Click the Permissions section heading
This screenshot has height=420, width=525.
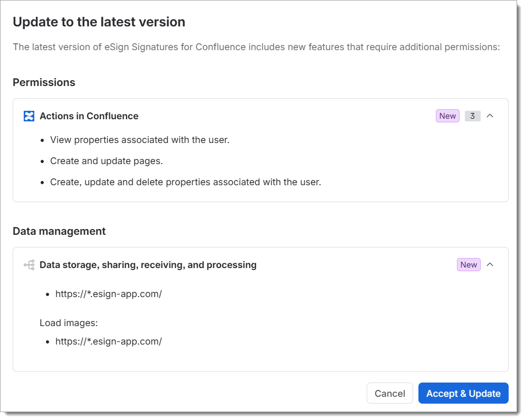tap(44, 82)
